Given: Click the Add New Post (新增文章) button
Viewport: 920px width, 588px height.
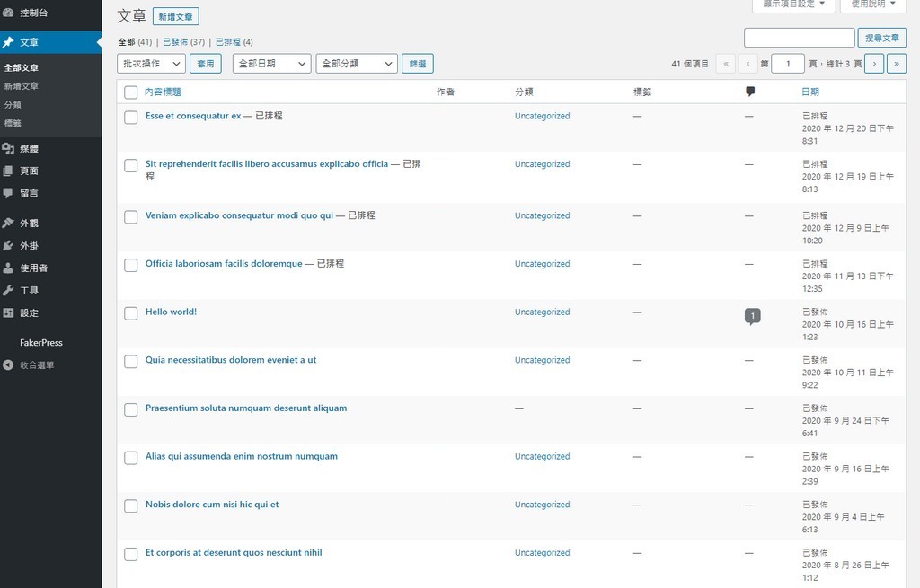Looking at the screenshot, I should click(x=176, y=17).
